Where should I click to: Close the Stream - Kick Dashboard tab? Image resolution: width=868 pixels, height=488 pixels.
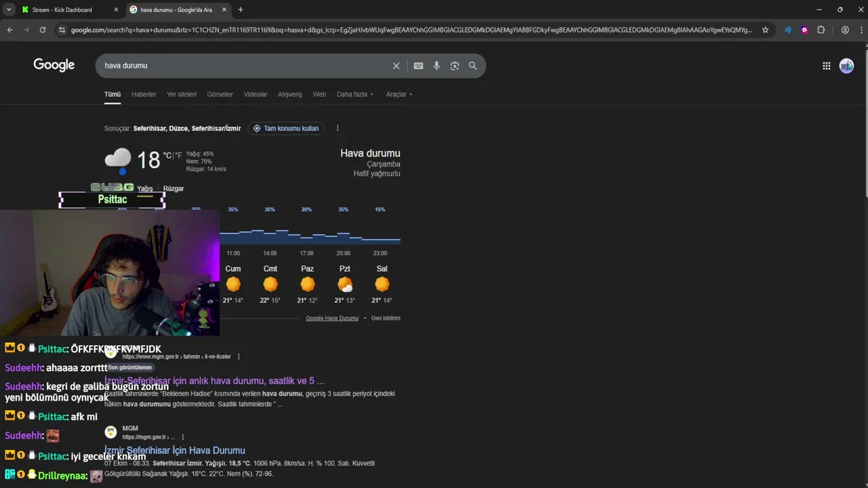[x=116, y=9]
